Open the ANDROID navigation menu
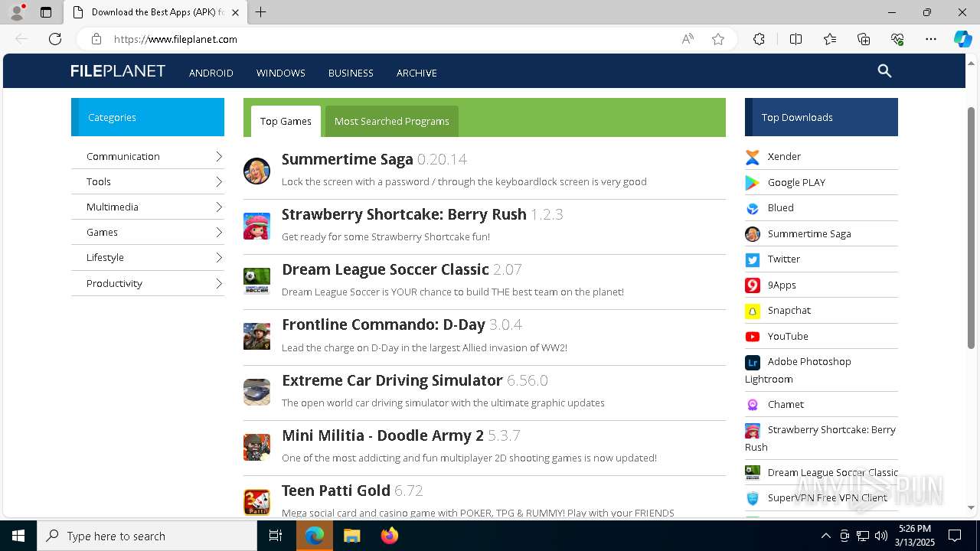Screen dimensions: 980x551 pyautogui.click(x=211, y=73)
